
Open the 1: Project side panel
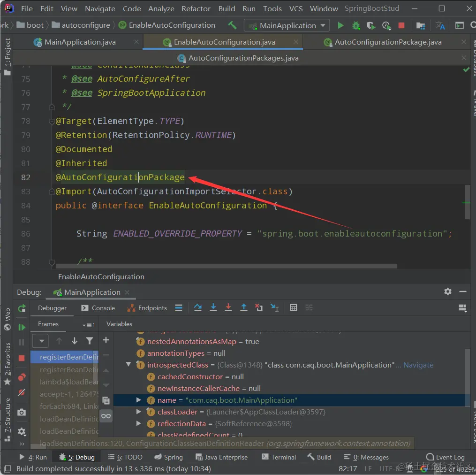coord(8,57)
